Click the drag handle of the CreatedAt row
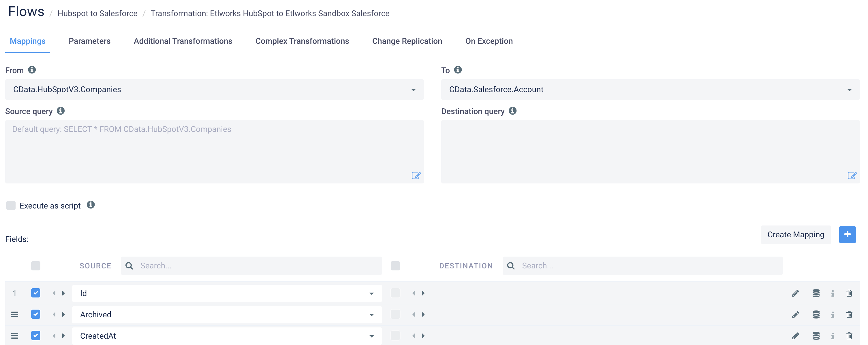This screenshot has height=345, width=868. point(14,335)
